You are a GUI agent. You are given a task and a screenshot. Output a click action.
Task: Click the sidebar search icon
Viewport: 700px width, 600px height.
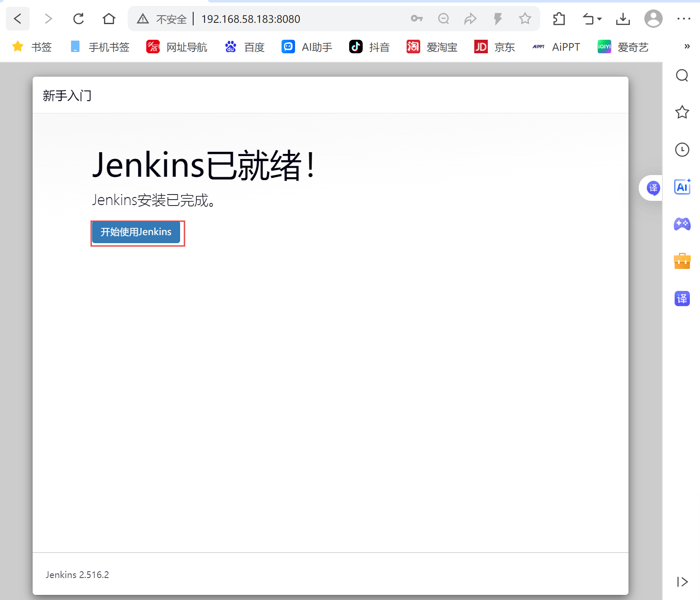pyautogui.click(x=682, y=76)
